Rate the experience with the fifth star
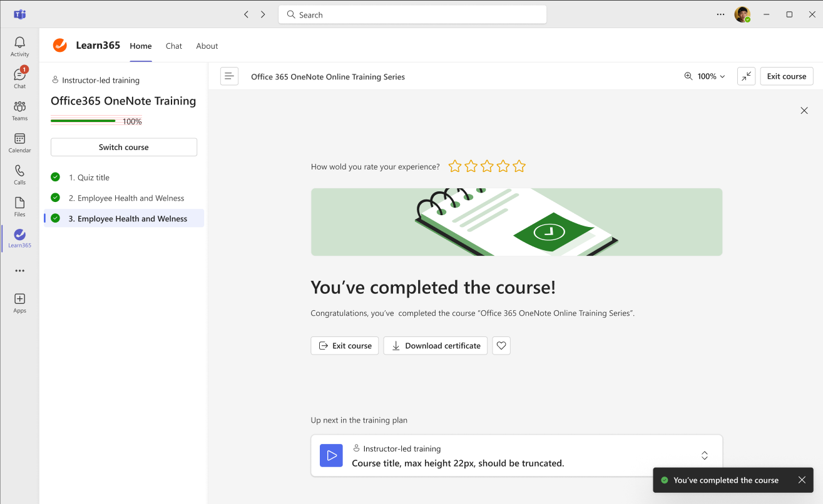Image resolution: width=823 pixels, height=504 pixels. click(519, 166)
